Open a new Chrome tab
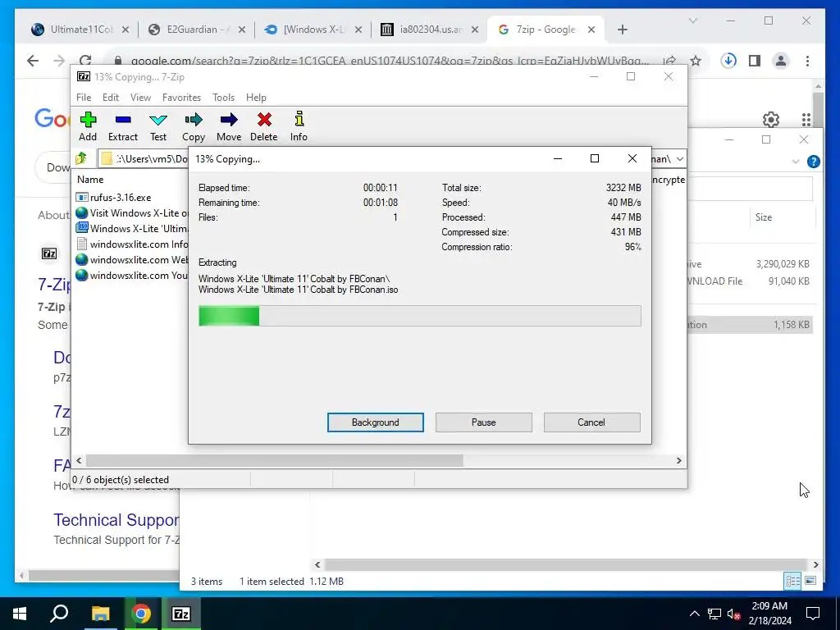This screenshot has width=840, height=630. pos(622,30)
